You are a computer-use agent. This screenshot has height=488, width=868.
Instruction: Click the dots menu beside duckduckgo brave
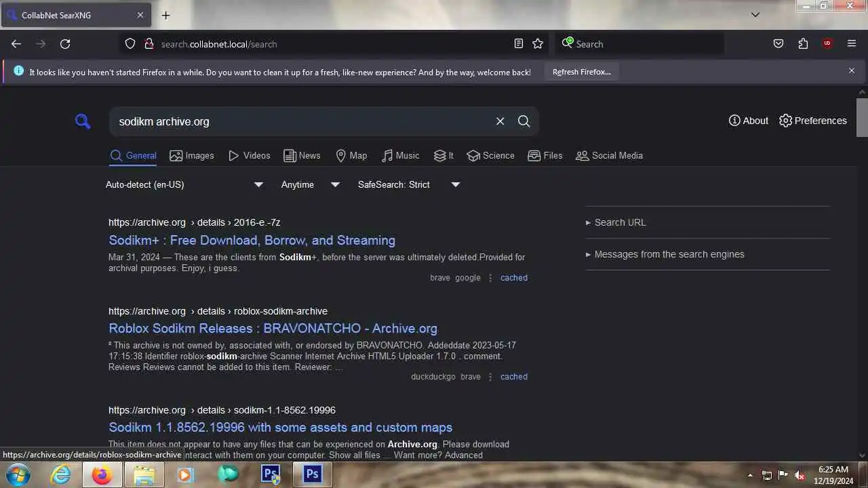490,377
